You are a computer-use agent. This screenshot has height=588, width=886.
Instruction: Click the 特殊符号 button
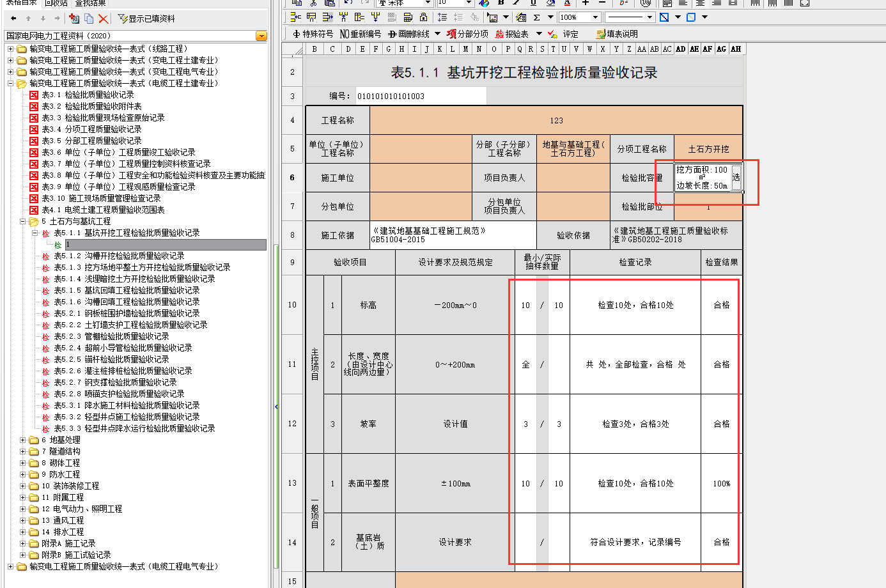click(313, 34)
